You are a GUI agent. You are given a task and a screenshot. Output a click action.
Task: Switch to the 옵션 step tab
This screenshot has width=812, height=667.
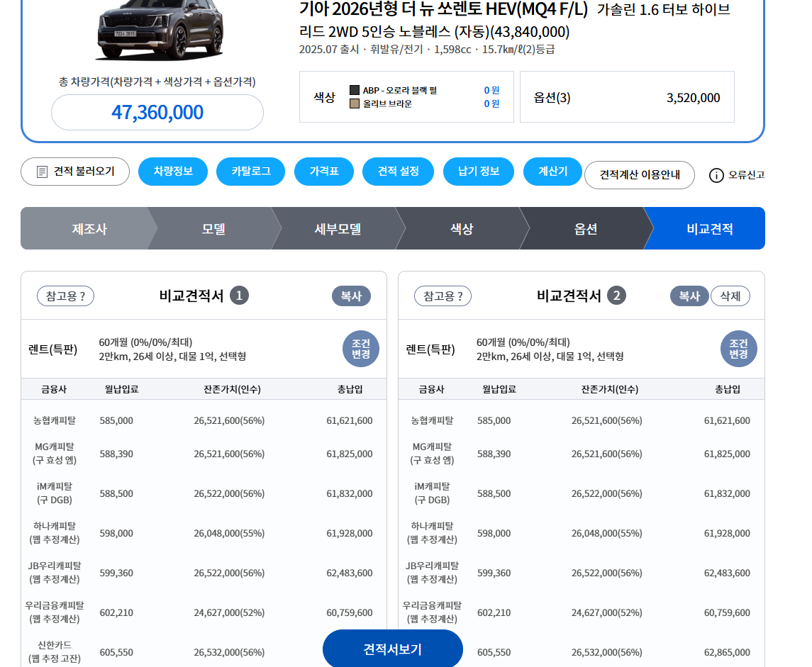(586, 229)
